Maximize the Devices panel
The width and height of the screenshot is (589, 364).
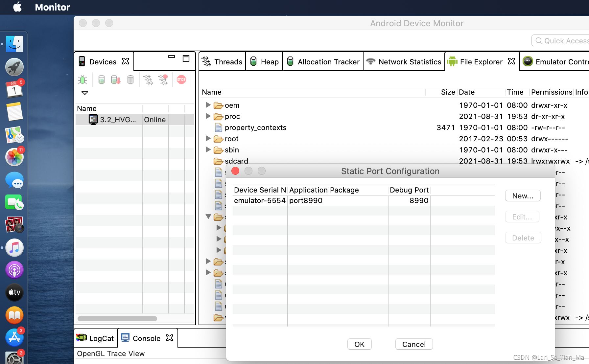tap(186, 58)
